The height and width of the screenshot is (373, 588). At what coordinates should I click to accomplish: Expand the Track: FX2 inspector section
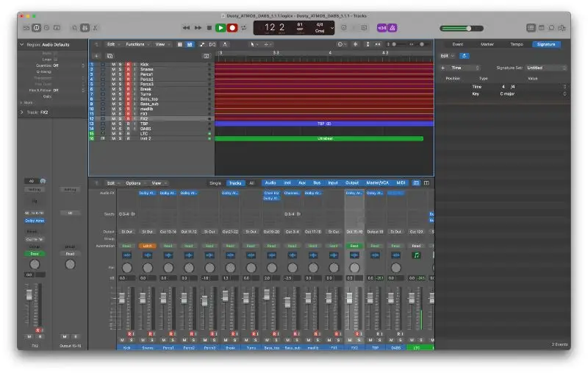[x=21, y=113]
